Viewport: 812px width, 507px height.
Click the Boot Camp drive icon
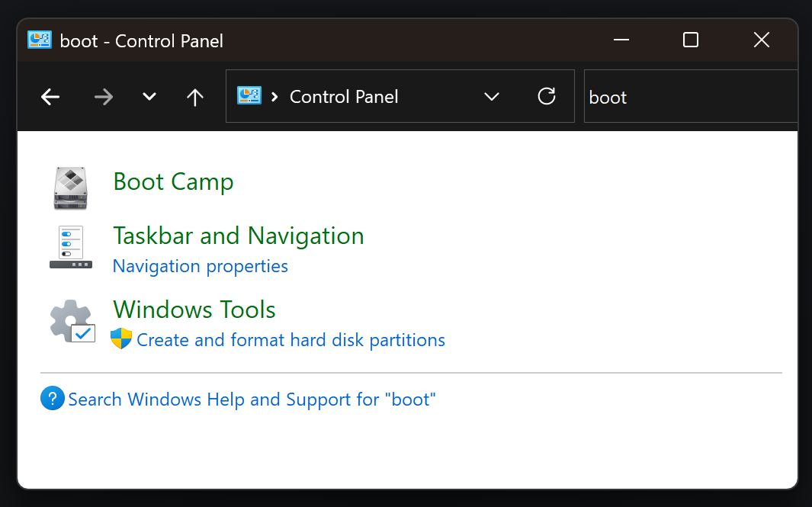(71, 188)
